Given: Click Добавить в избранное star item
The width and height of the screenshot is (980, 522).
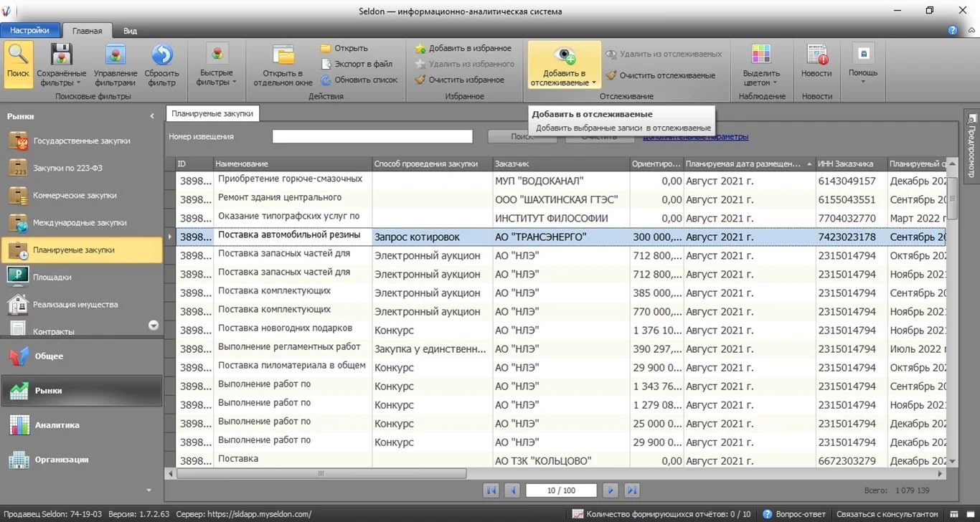Looking at the screenshot, I should pyautogui.click(x=463, y=48).
